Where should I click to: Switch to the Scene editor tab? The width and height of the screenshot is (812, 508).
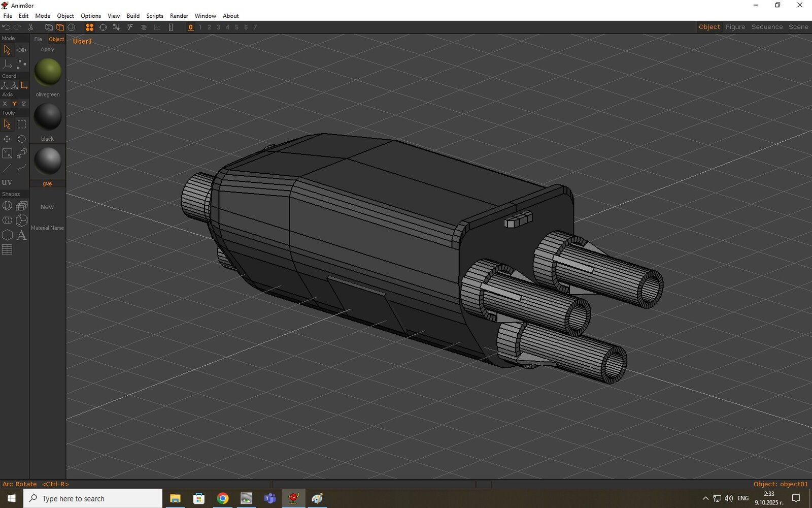(798, 27)
